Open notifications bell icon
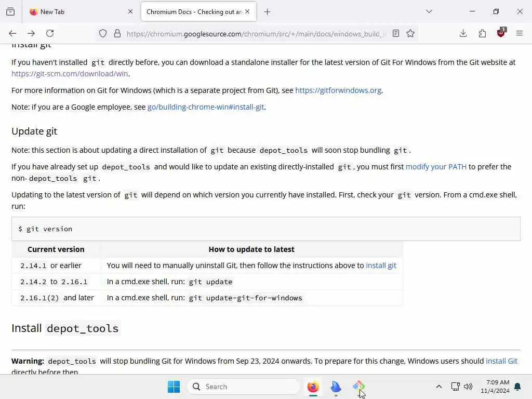This screenshot has width=532, height=399. [x=518, y=387]
